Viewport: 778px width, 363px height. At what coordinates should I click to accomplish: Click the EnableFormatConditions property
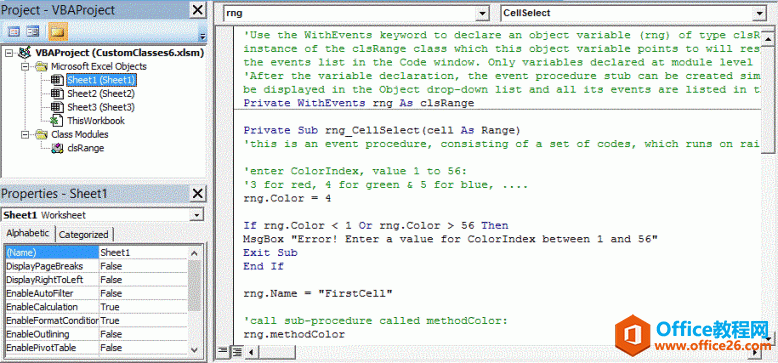[52, 321]
